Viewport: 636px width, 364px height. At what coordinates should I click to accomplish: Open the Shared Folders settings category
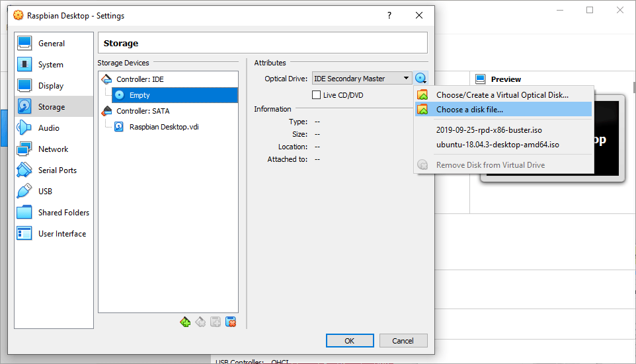click(x=54, y=213)
